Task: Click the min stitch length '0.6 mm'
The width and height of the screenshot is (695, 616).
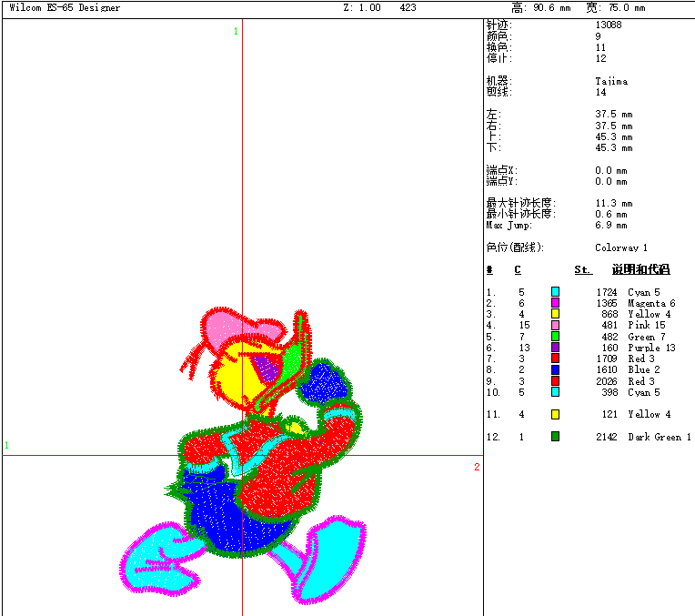Action: pyautogui.click(x=611, y=214)
